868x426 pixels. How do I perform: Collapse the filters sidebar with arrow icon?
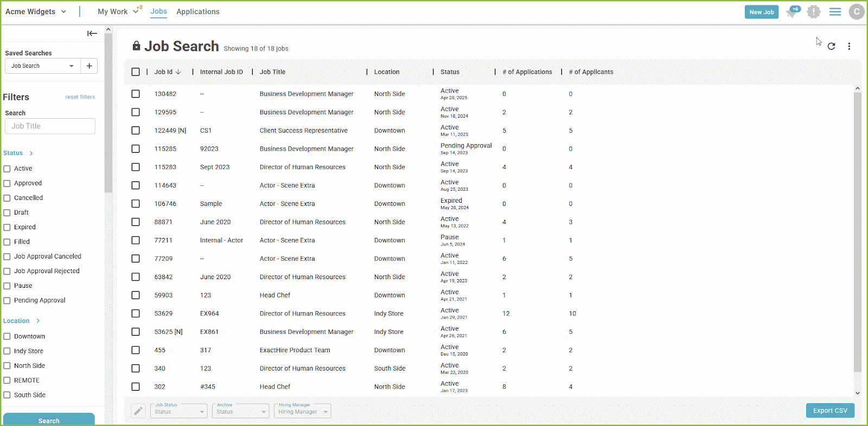[x=92, y=34]
